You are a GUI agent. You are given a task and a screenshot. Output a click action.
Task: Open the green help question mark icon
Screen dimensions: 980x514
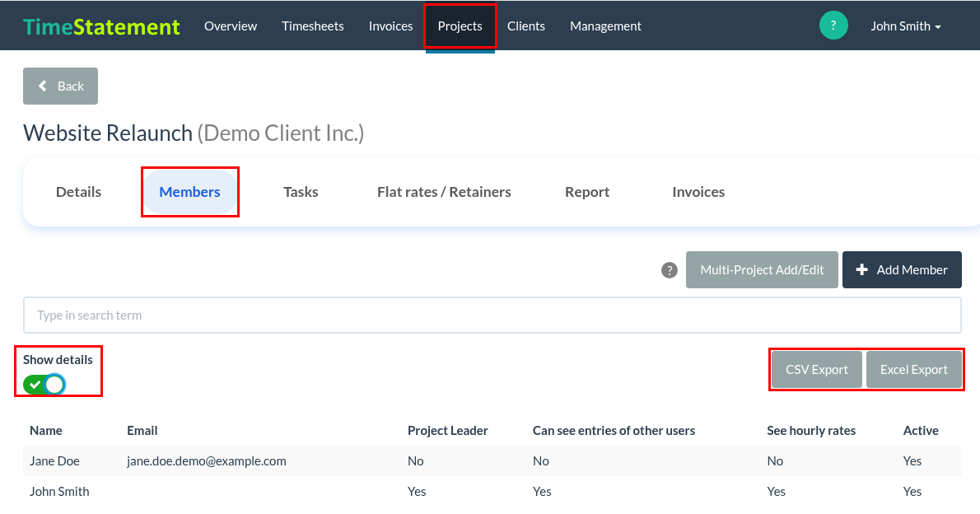[x=833, y=26]
